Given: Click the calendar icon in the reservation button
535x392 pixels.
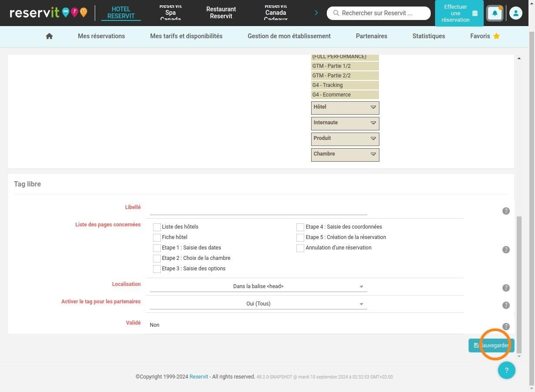Looking at the screenshot, I should click(475, 13).
